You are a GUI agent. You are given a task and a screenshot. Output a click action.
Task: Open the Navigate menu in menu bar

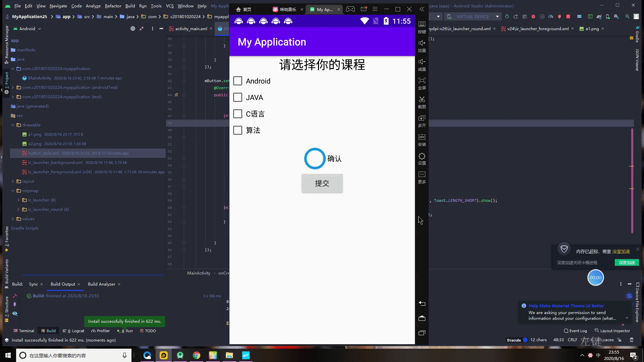tap(58, 6)
